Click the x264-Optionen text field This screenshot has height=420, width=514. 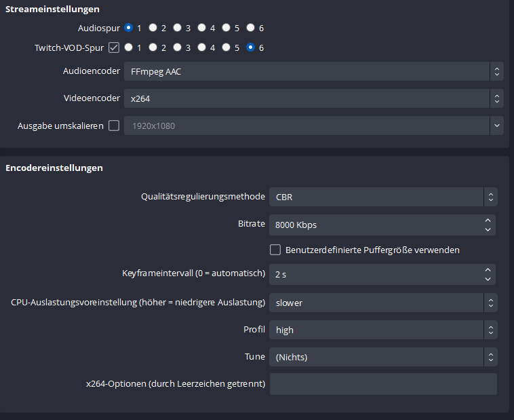383,384
